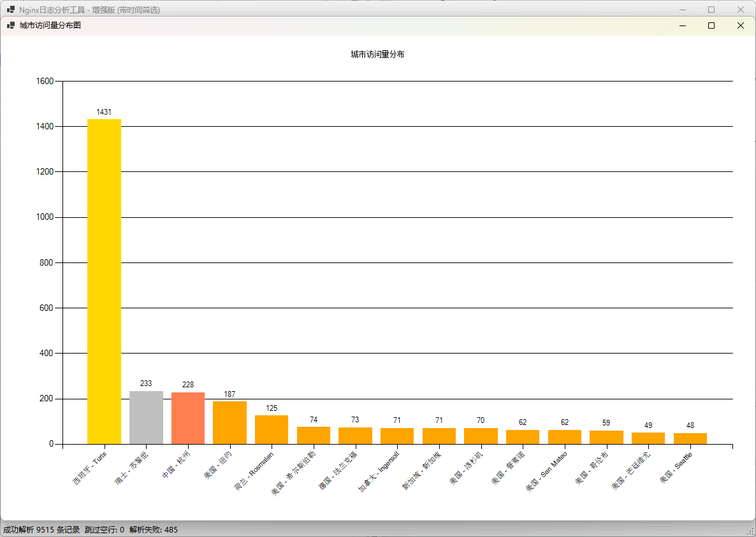Click the status bar parse result text

coord(91,529)
